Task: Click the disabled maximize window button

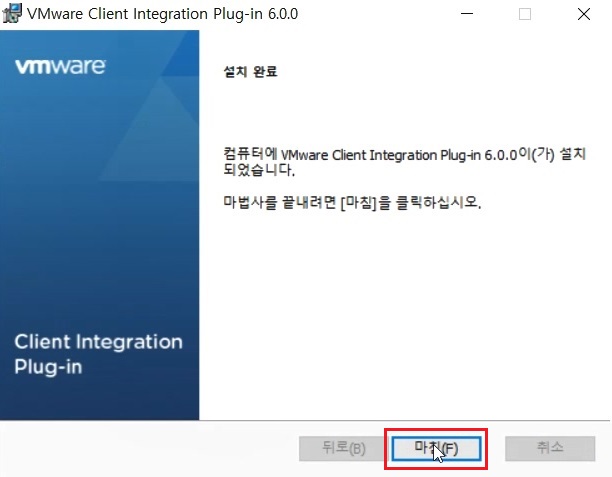Action: pos(525,14)
